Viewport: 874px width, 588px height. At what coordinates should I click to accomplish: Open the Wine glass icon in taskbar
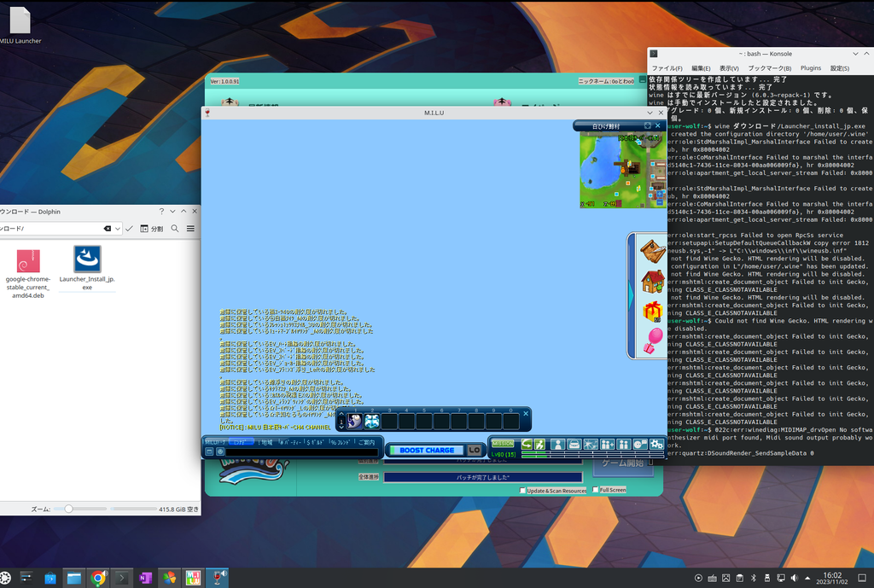click(x=218, y=578)
